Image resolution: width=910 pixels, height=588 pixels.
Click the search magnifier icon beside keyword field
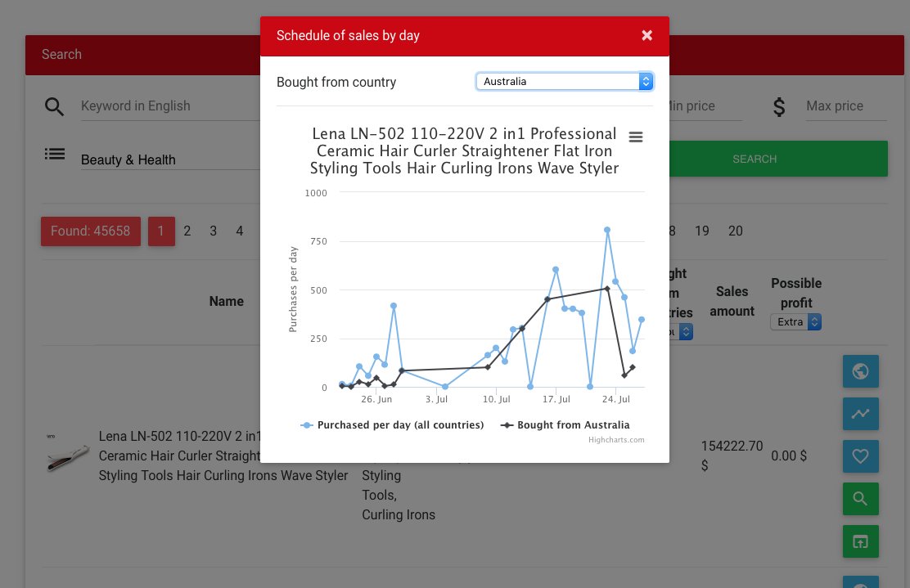coord(54,106)
